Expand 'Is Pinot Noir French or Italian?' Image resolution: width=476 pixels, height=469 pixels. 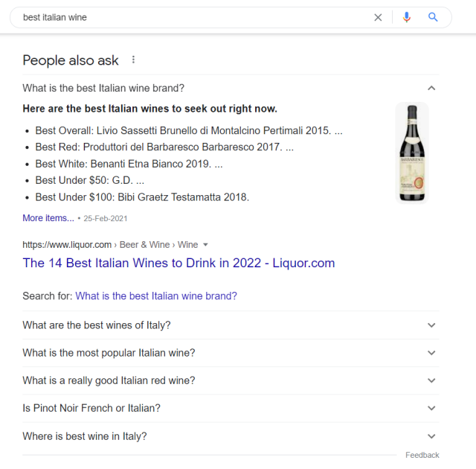click(x=431, y=408)
